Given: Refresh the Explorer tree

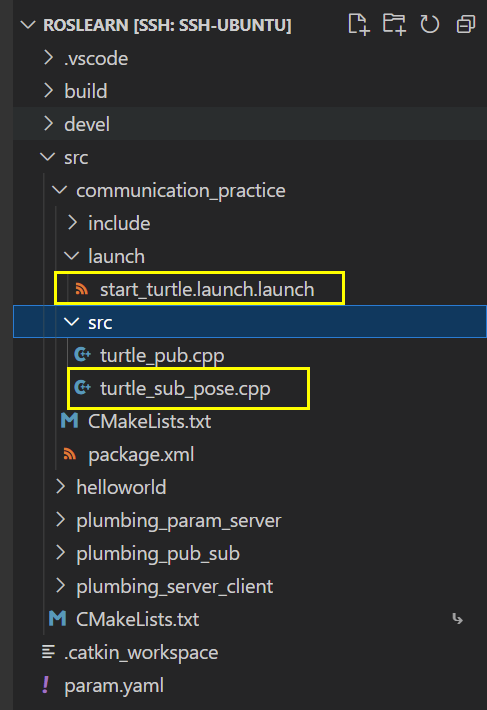Looking at the screenshot, I should pos(430,24).
